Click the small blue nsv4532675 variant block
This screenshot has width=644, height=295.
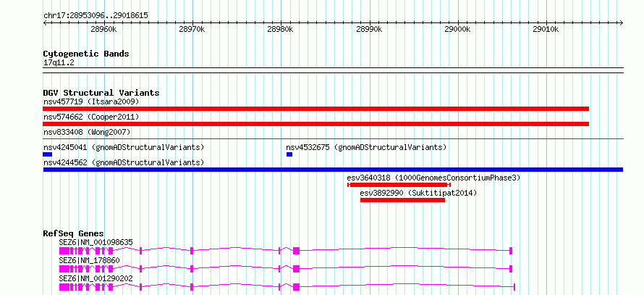(x=289, y=154)
